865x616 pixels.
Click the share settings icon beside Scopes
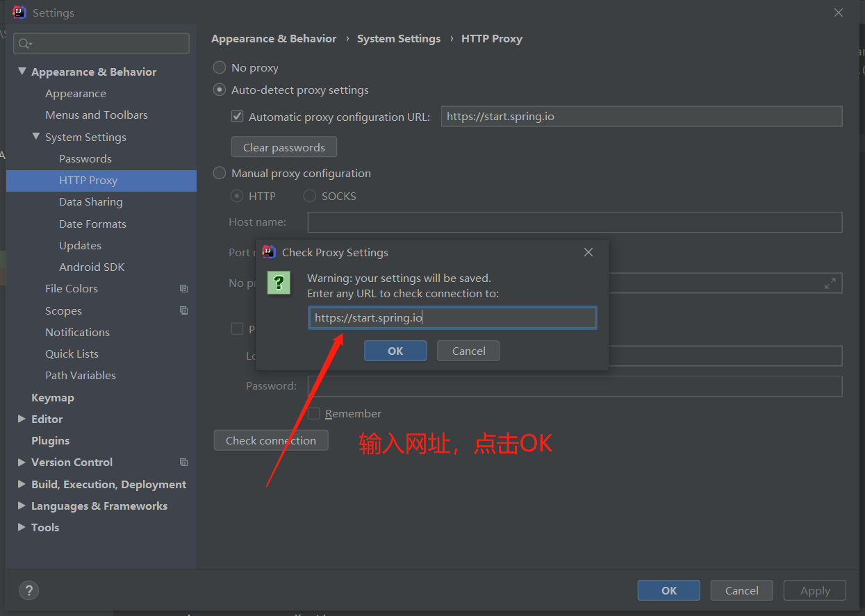point(183,310)
